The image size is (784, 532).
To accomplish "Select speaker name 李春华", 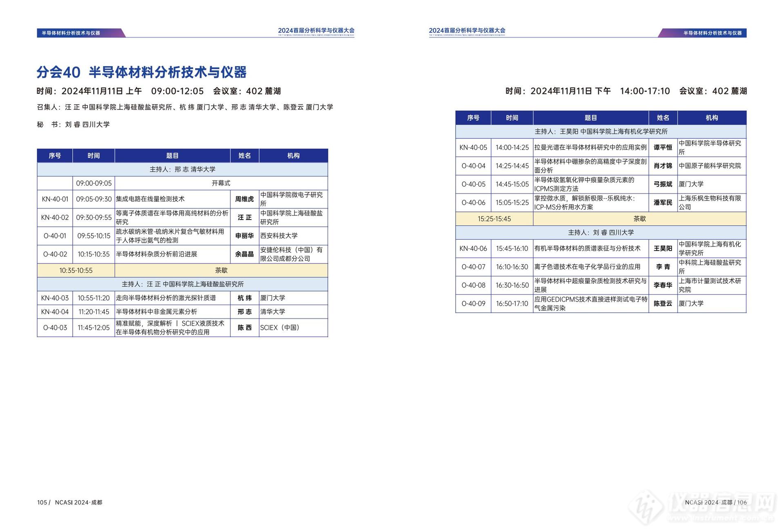I will point(663,285).
